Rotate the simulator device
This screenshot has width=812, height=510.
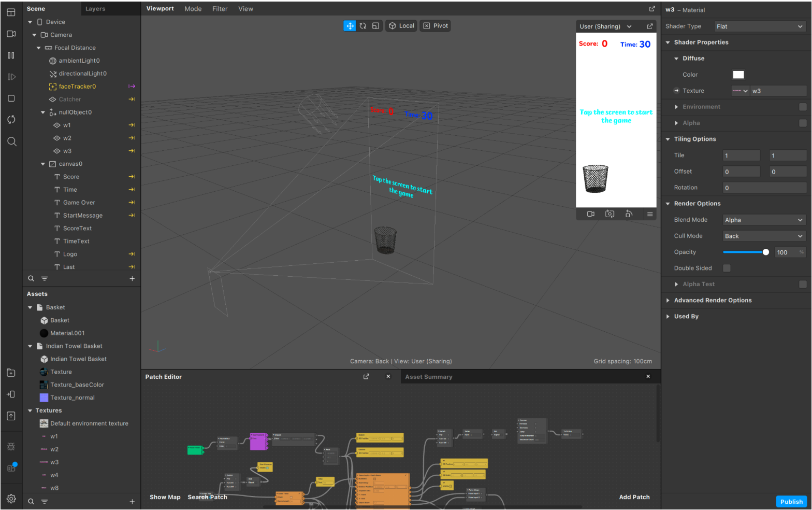point(629,214)
